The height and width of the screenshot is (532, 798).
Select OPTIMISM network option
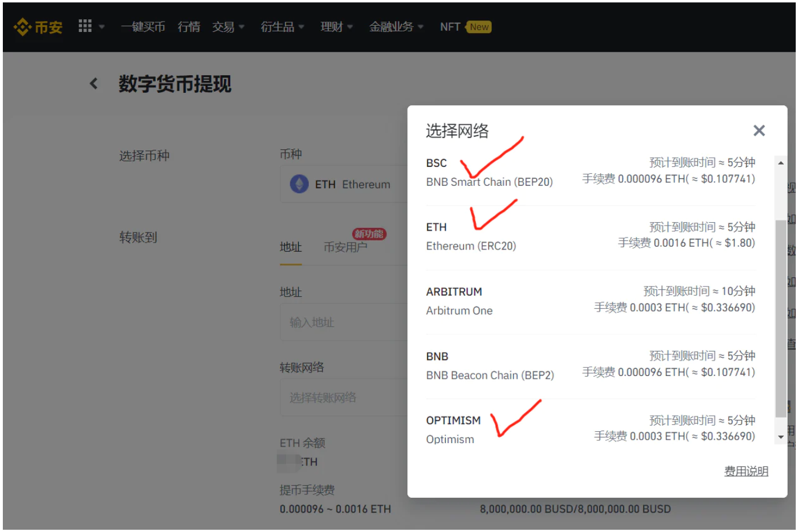coord(591,429)
